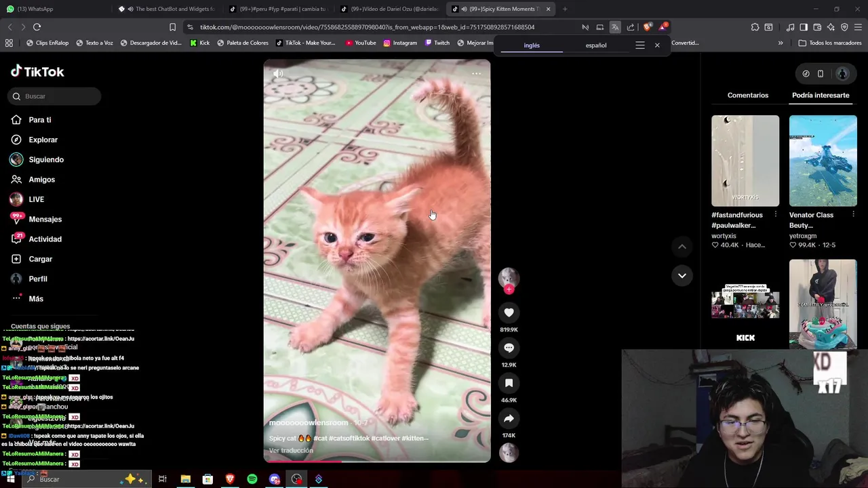868x488 pixels.
Task: Close the translate popup
Action: (656, 45)
